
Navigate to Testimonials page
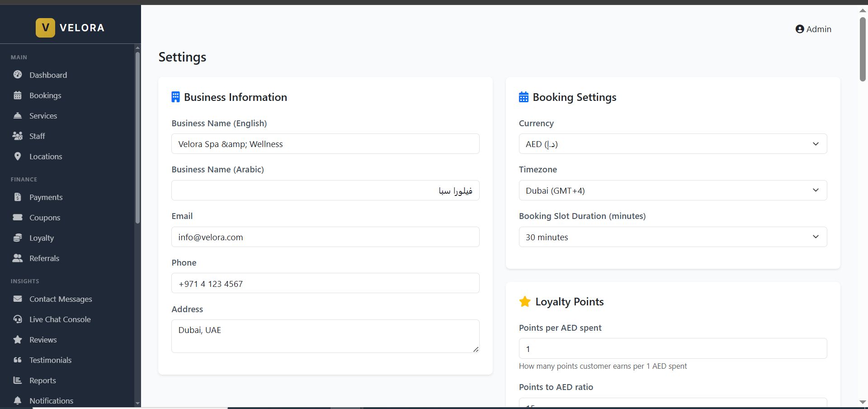coord(50,360)
